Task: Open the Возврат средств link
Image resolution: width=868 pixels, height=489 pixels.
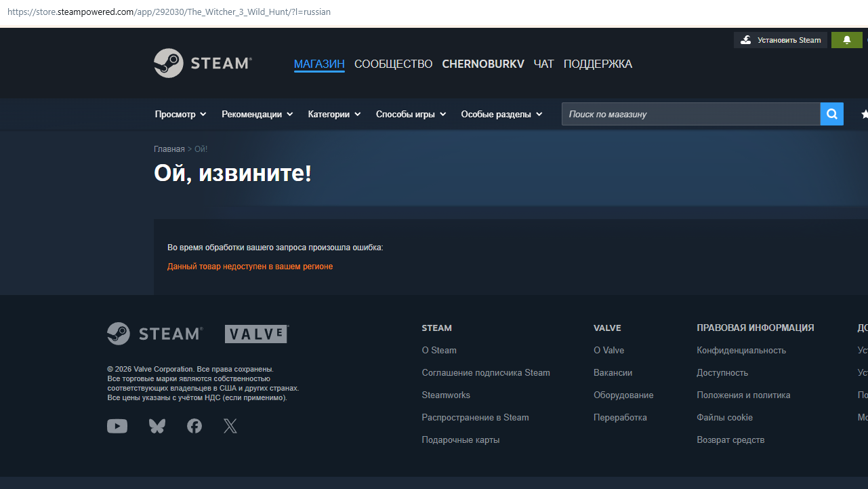Action: tap(730, 440)
